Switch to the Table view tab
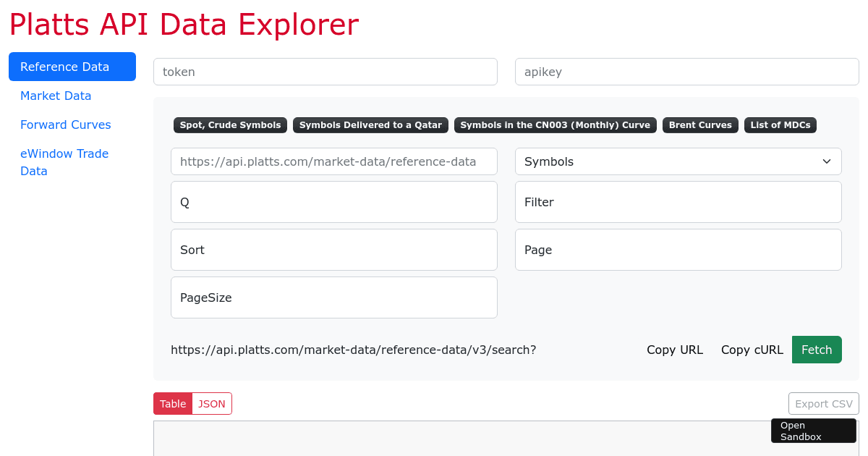The image size is (868, 456). pyautogui.click(x=172, y=403)
